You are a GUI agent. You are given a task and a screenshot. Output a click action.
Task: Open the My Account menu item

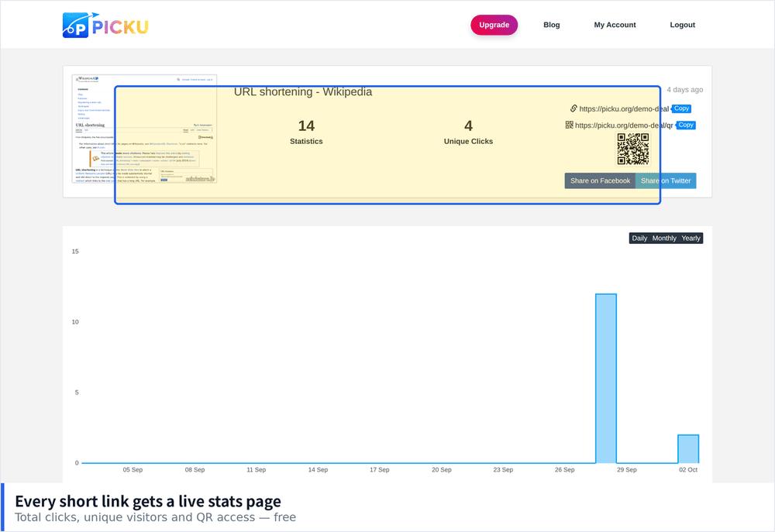point(615,25)
